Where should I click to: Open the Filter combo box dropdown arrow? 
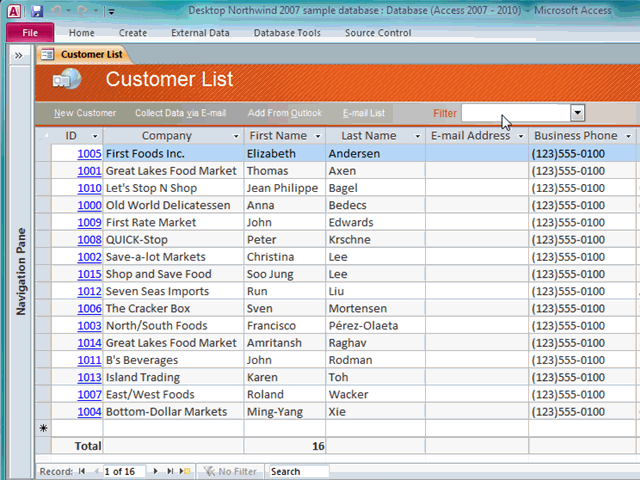click(577, 113)
